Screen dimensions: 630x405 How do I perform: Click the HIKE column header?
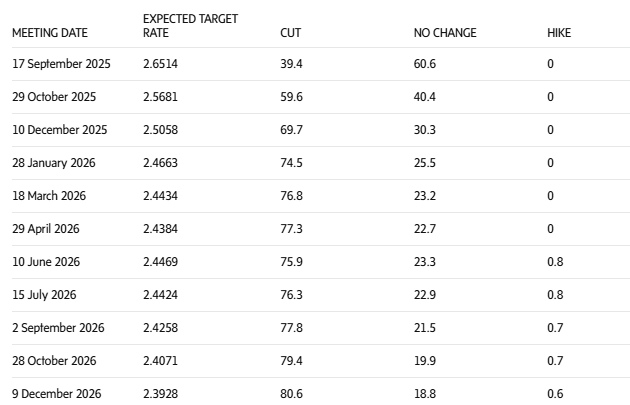coord(559,33)
